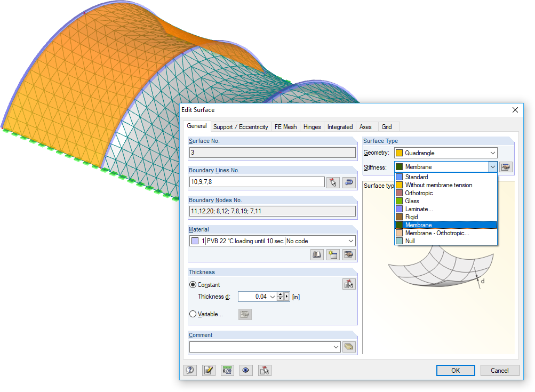The height and width of the screenshot is (392, 535).
Task: Open the comment editing icon
Action: coord(209,370)
